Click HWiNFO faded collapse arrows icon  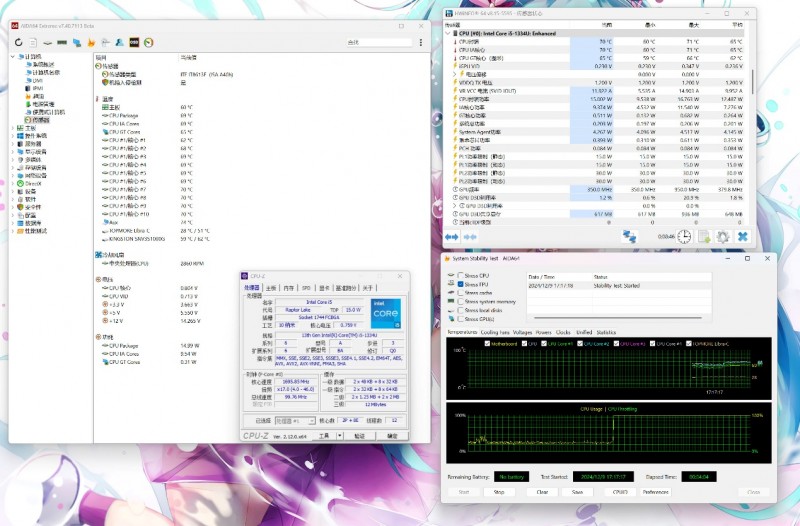[470, 237]
